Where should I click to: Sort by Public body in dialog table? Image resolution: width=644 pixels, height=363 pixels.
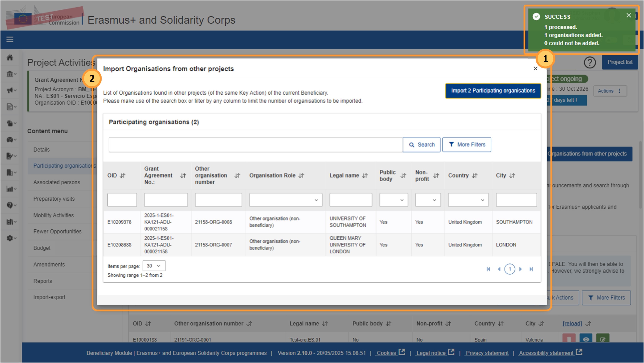[403, 176]
